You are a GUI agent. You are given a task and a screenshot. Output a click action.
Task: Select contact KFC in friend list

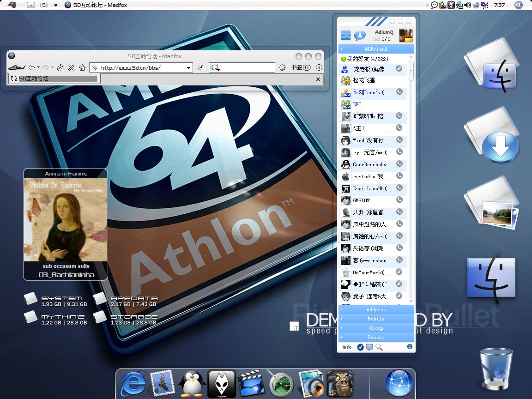pos(373,104)
